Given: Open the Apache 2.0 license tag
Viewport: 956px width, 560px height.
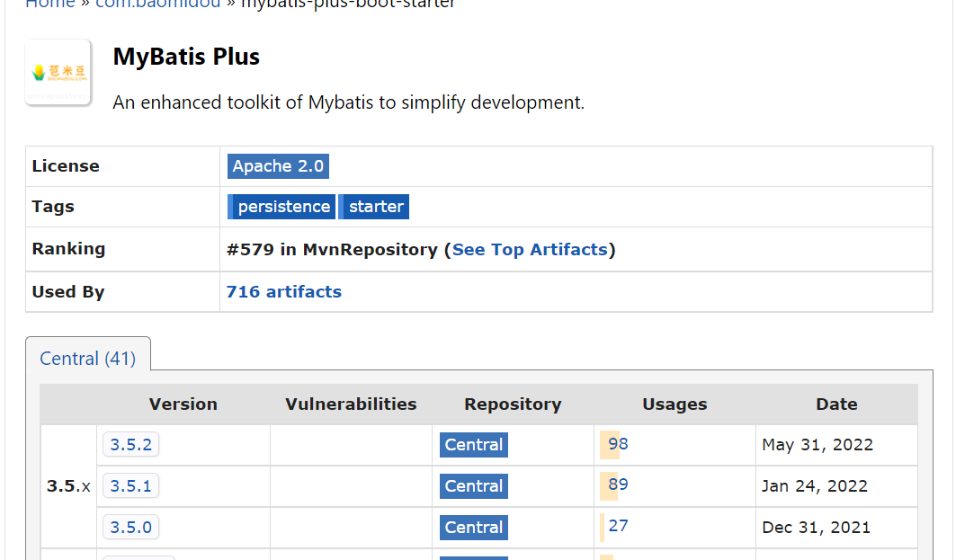Looking at the screenshot, I should point(278,166).
